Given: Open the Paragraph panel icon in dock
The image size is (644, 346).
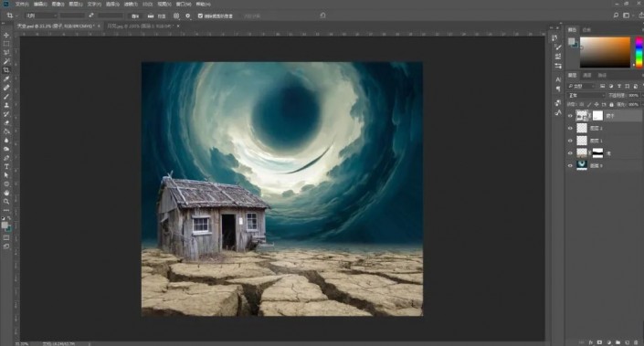Looking at the screenshot, I should click(x=558, y=89).
